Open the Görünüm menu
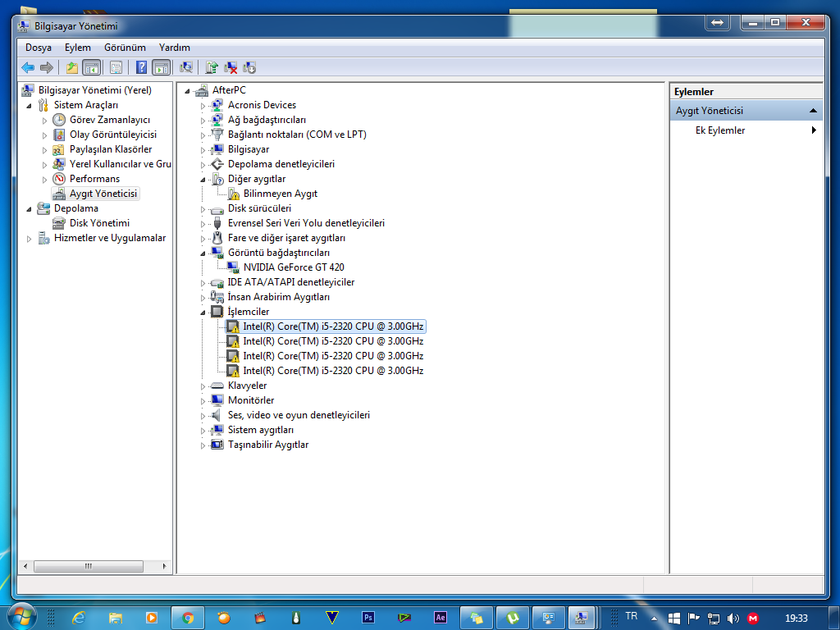The height and width of the screenshot is (630, 840). click(125, 48)
